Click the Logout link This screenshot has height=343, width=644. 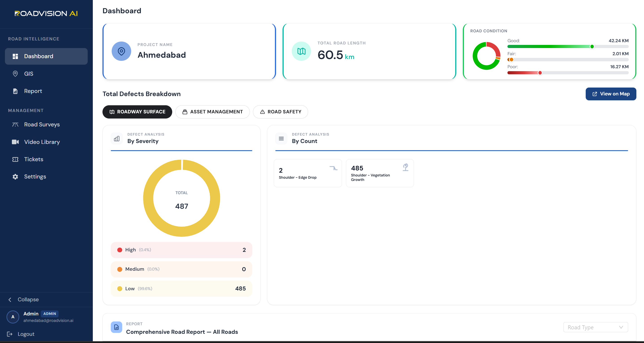point(26,334)
